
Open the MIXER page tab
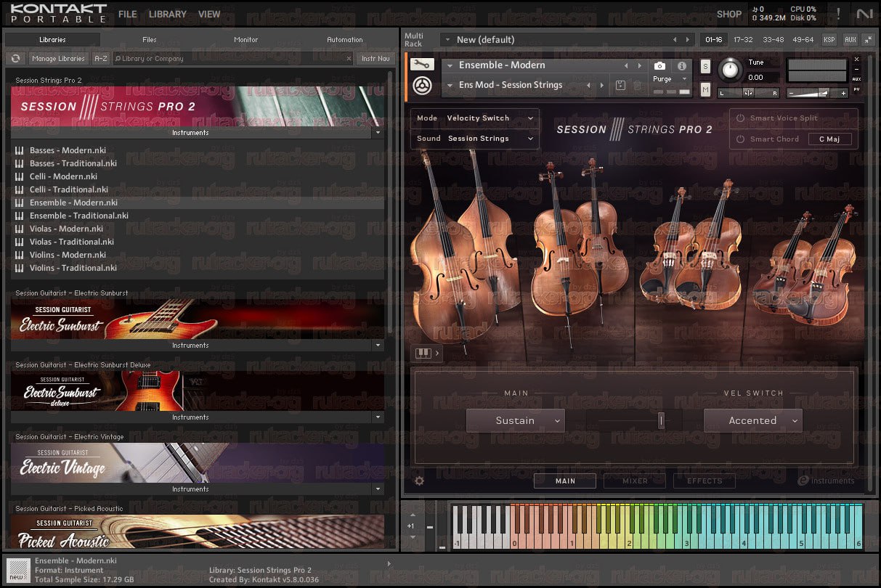tap(635, 481)
